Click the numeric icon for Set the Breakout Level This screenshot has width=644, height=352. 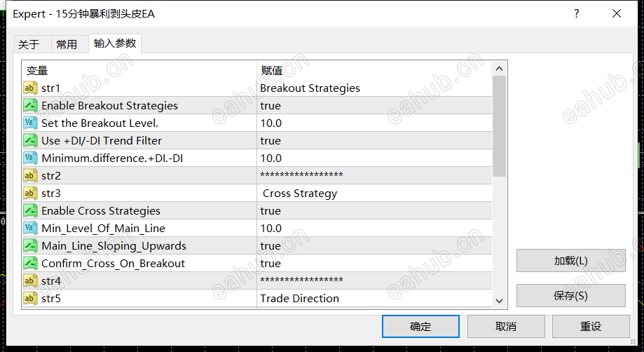click(x=30, y=123)
